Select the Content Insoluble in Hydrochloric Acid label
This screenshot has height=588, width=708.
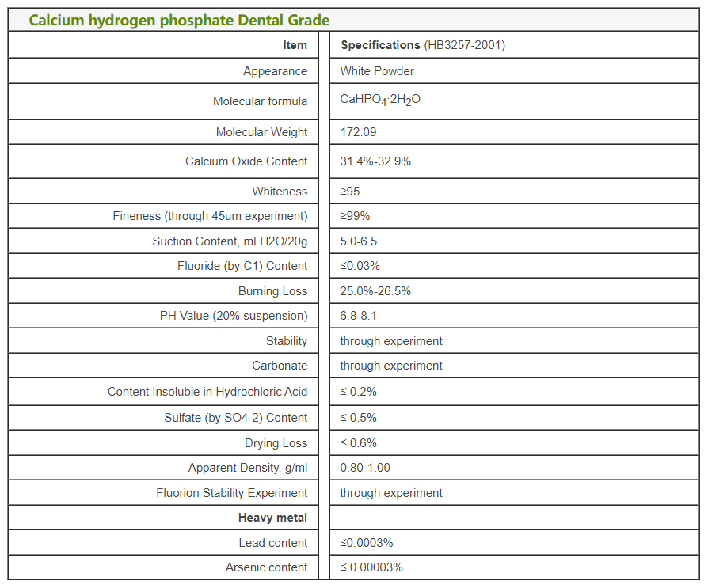(207, 392)
